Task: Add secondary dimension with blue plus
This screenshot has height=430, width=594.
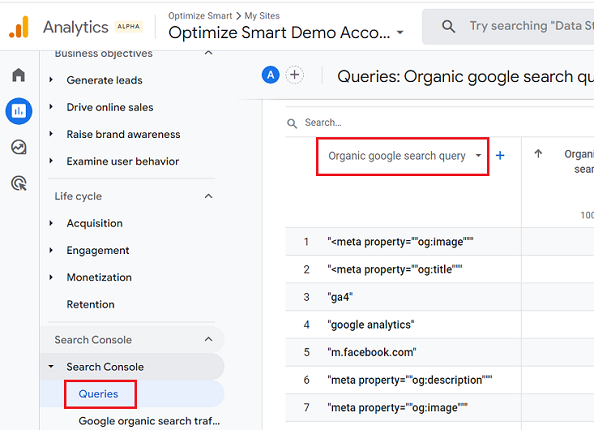Action: click(x=500, y=155)
